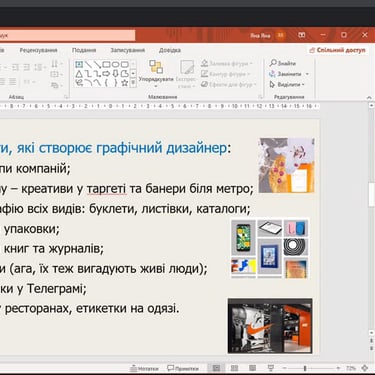Click the Експрес-стилі quick styles button
This screenshot has height=375, width=375.
pos(186,73)
